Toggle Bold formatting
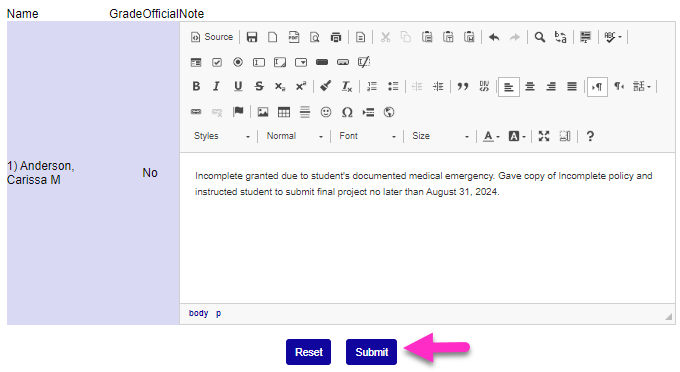This screenshot has height=372, width=680. [196, 87]
